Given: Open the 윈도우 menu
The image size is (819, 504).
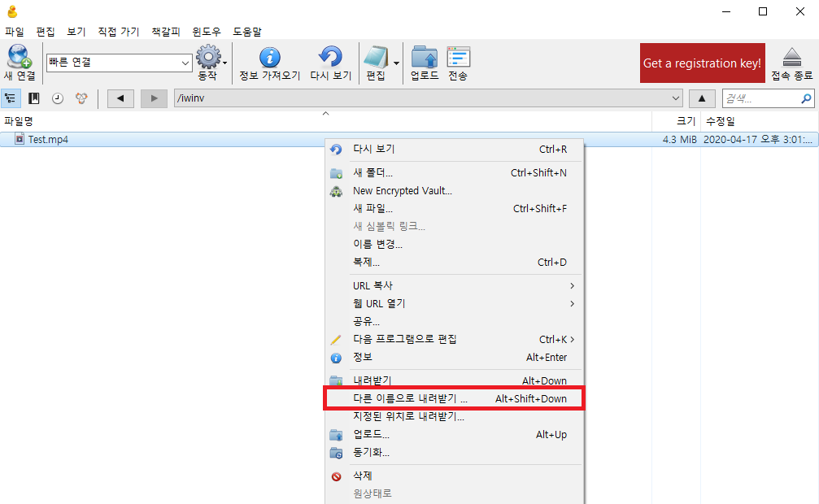Looking at the screenshot, I should coord(207,32).
